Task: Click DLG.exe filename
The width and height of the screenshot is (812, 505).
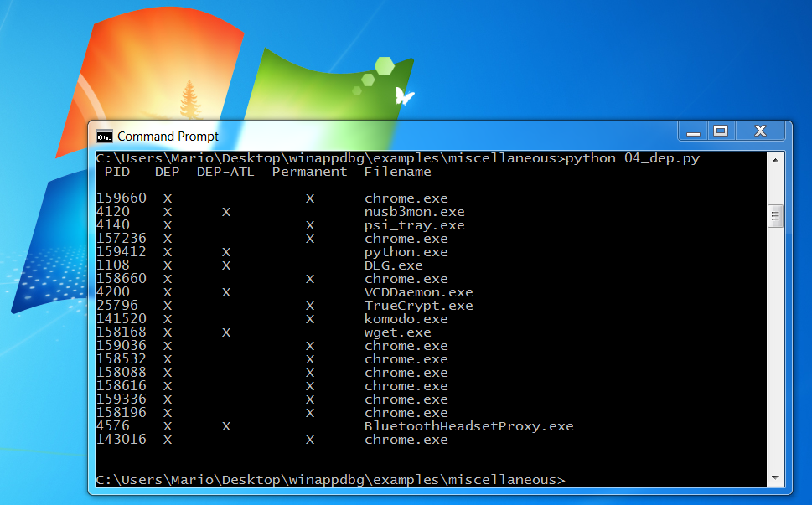Action: (394, 265)
